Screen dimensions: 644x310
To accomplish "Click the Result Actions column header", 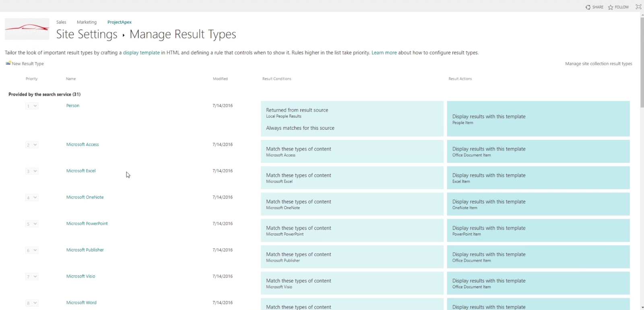I will (460, 79).
